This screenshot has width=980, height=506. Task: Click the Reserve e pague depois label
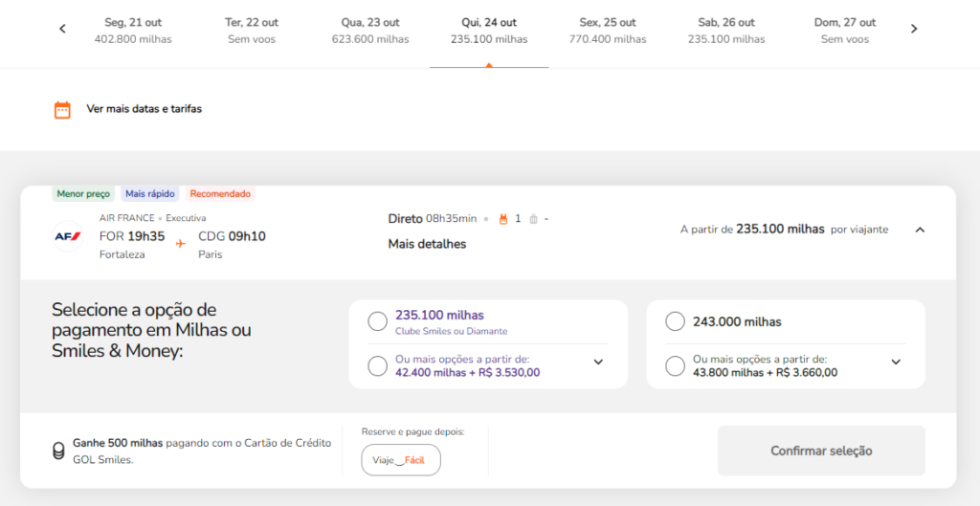[x=413, y=431]
